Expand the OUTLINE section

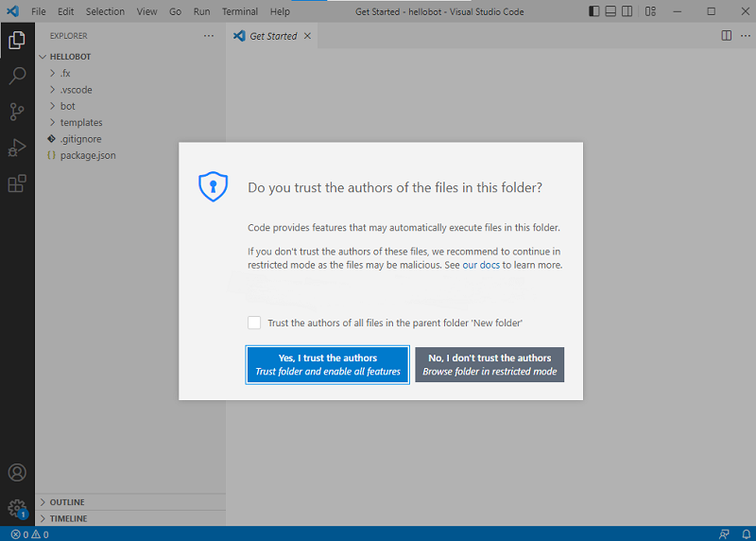click(43, 502)
